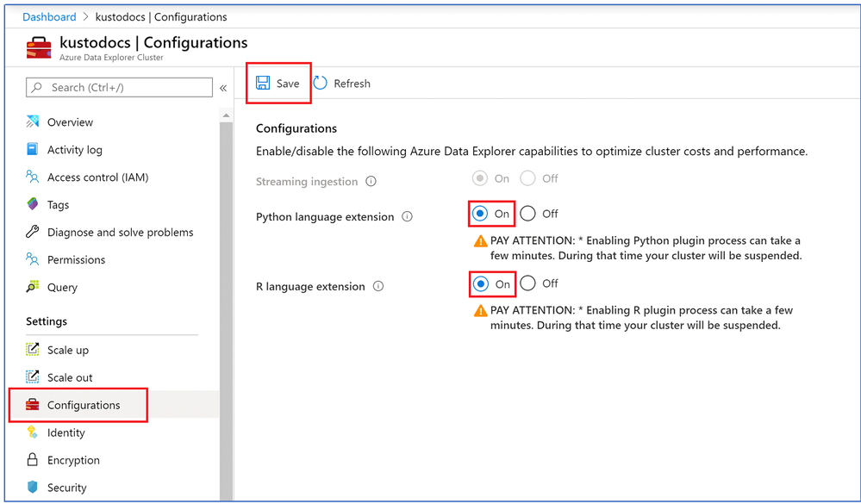Open Access control (IAM) page
This screenshot has height=504, width=861.
(x=97, y=177)
